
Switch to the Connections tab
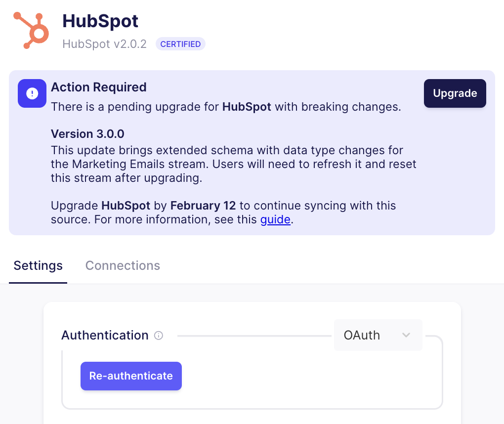point(123,265)
